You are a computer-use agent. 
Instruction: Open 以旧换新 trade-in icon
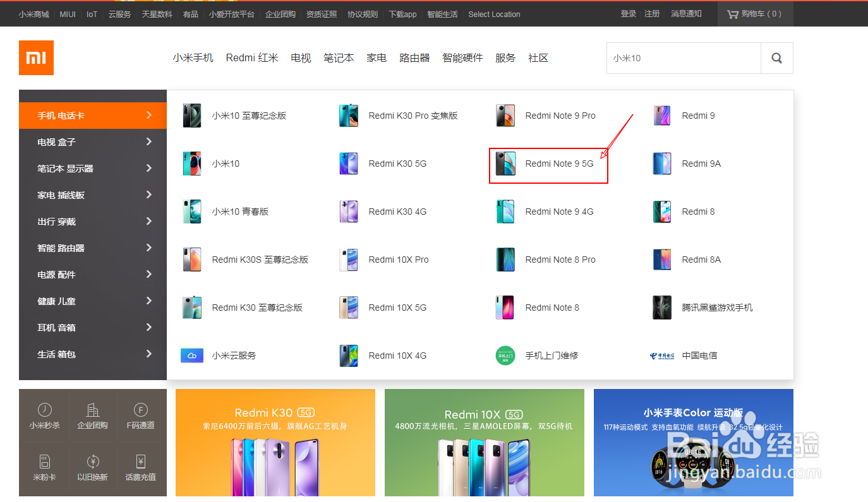[x=93, y=462]
